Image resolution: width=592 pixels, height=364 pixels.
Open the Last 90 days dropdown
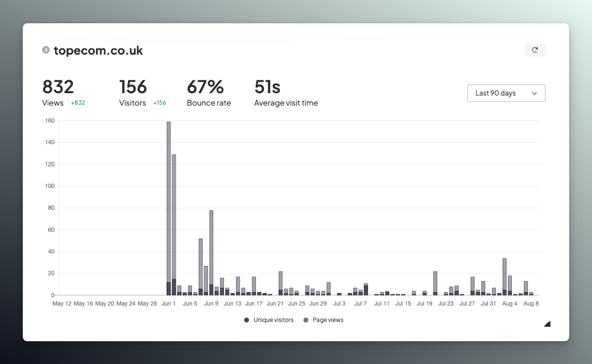tap(506, 93)
